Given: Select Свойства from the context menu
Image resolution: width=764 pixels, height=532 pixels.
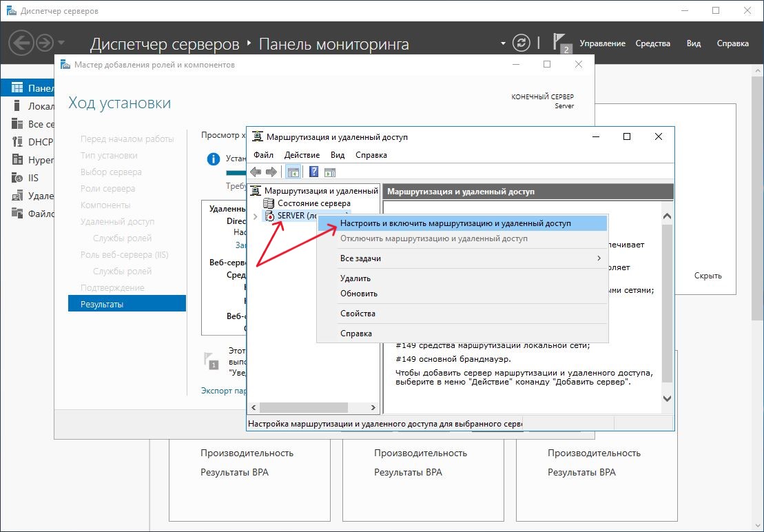Looking at the screenshot, I should pyautogui.click(x=358, y=314).
